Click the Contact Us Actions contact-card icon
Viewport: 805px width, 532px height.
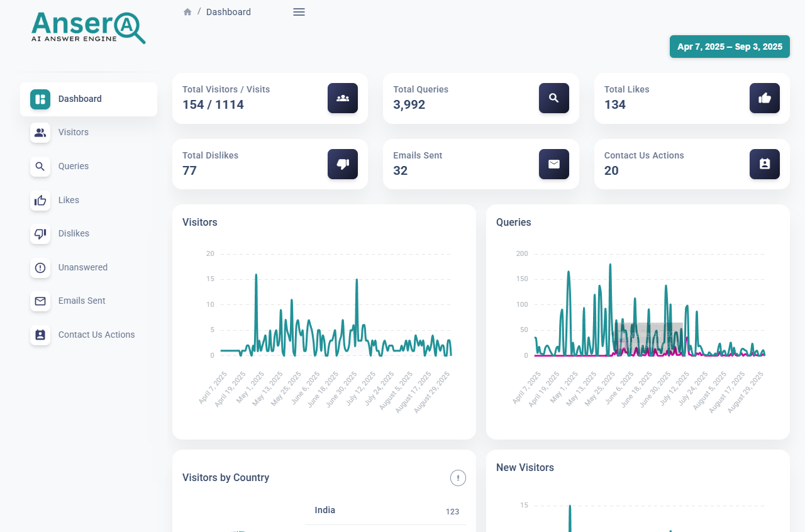click(40, 335)
